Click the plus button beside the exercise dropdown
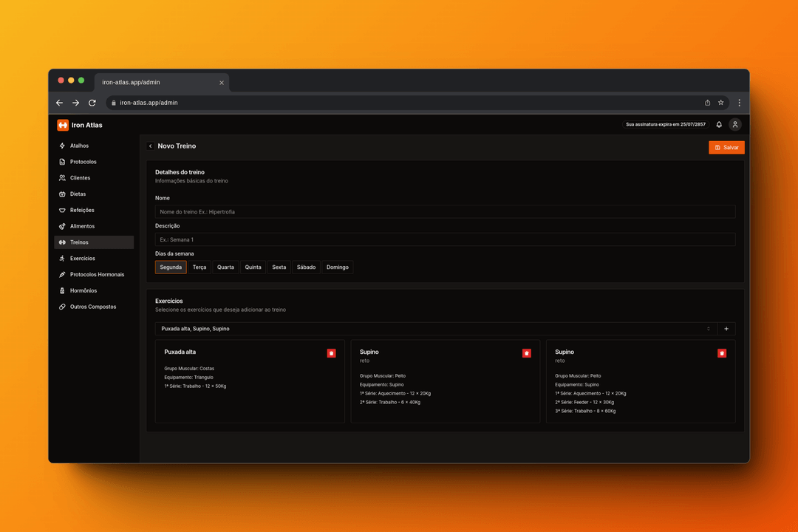This screenshot has width=798, height=532. [x=726, y=328]
